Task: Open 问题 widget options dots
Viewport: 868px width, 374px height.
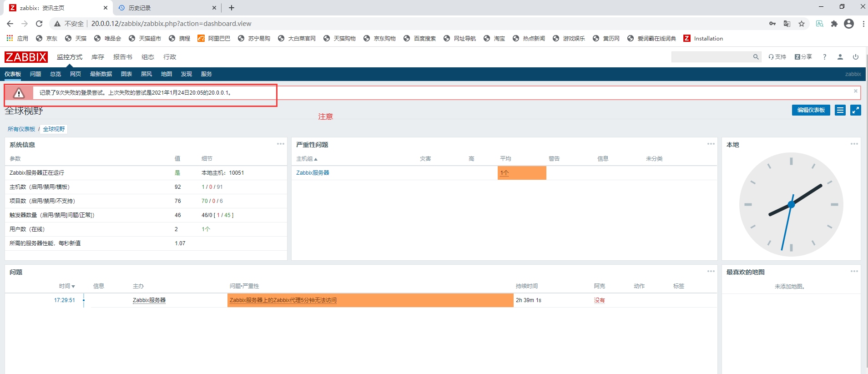Action: pos(711,271)
